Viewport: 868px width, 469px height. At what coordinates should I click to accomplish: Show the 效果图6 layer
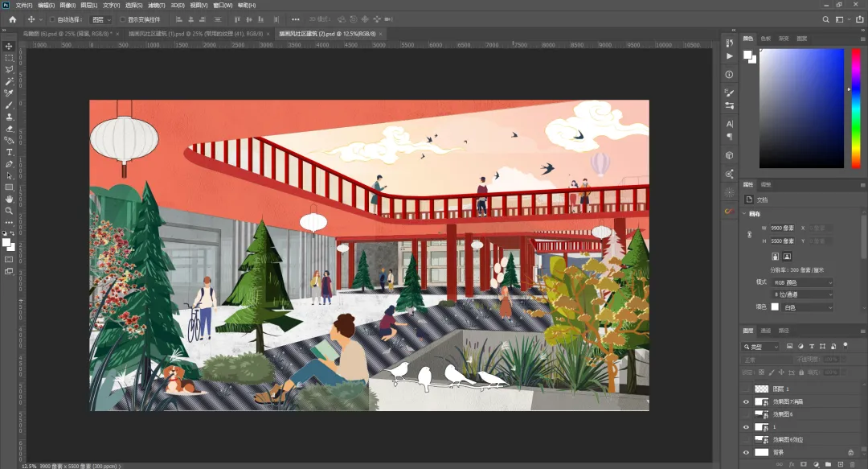coord(746,414)
